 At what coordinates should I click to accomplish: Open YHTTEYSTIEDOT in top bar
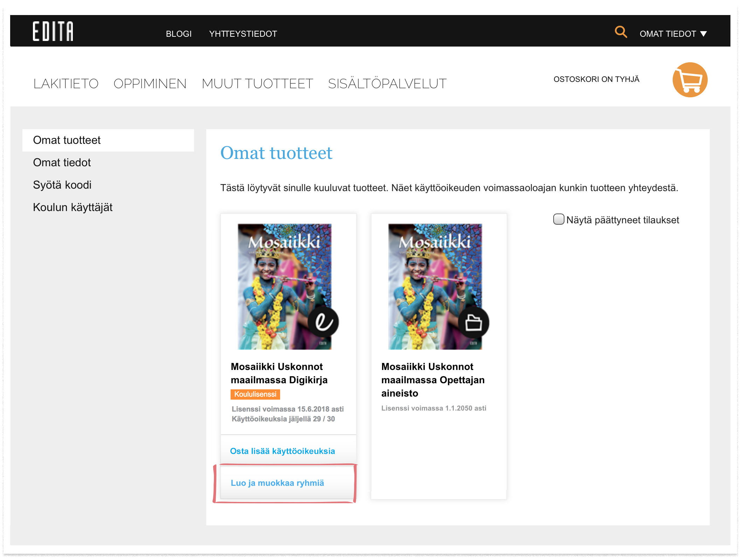tap(243, 34)
